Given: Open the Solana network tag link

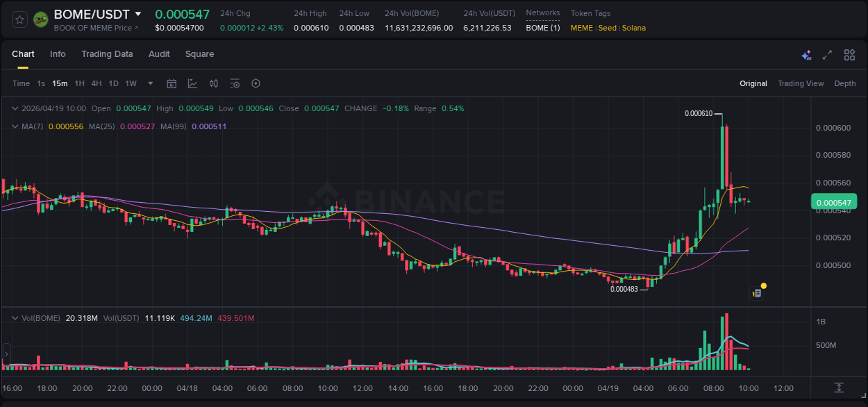Looking at the screenshot, I should click(x=634, y=28).
